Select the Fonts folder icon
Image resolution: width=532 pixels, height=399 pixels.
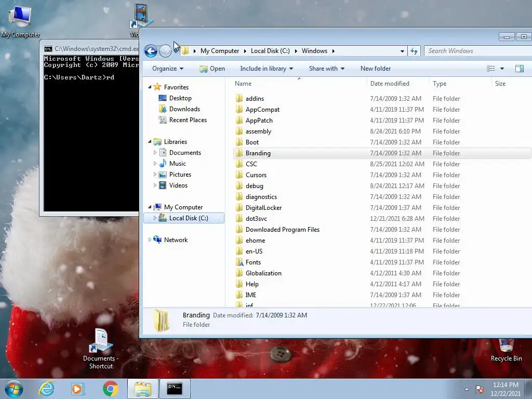239,262
